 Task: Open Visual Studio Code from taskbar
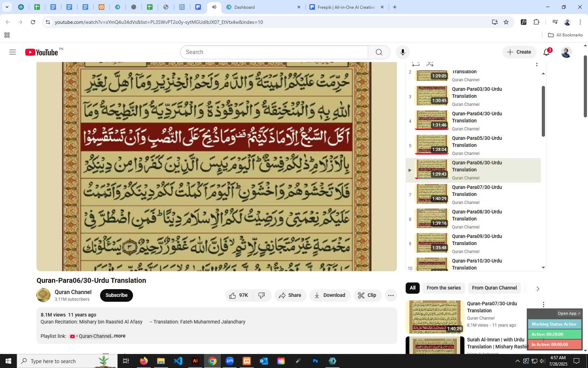coord(178,361)
